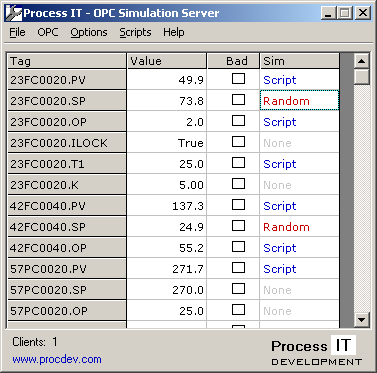
Task: Open the Help menu
Action: pos(174,32)
